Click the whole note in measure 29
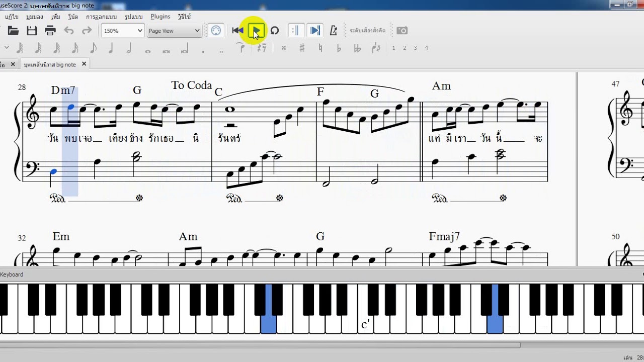 [x=231, y=109]
